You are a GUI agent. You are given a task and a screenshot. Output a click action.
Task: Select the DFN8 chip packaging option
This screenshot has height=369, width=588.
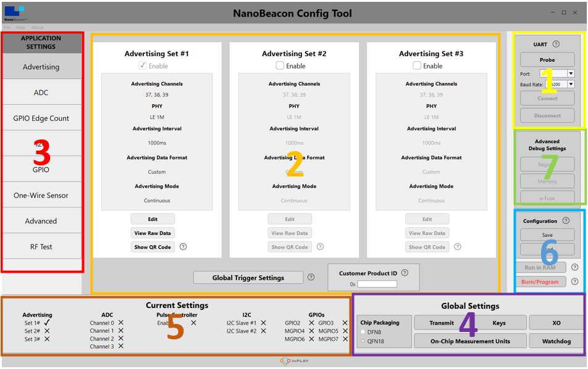click(363, 332)
